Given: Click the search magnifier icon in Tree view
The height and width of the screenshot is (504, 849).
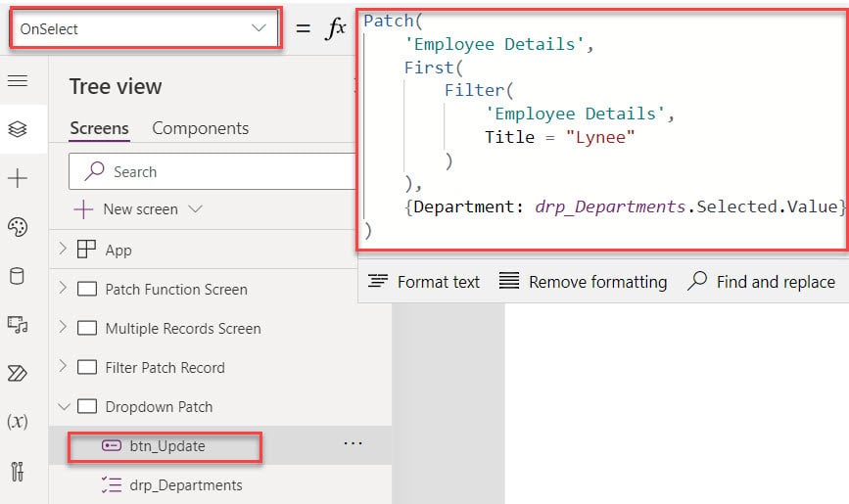Looking at the screenshot, I should pos(94,171).
